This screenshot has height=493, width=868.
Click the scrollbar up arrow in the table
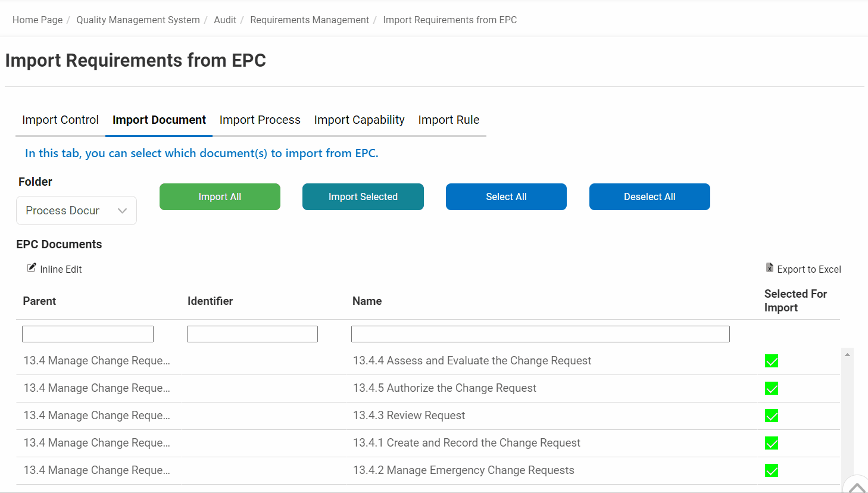[x=847, y=355]
